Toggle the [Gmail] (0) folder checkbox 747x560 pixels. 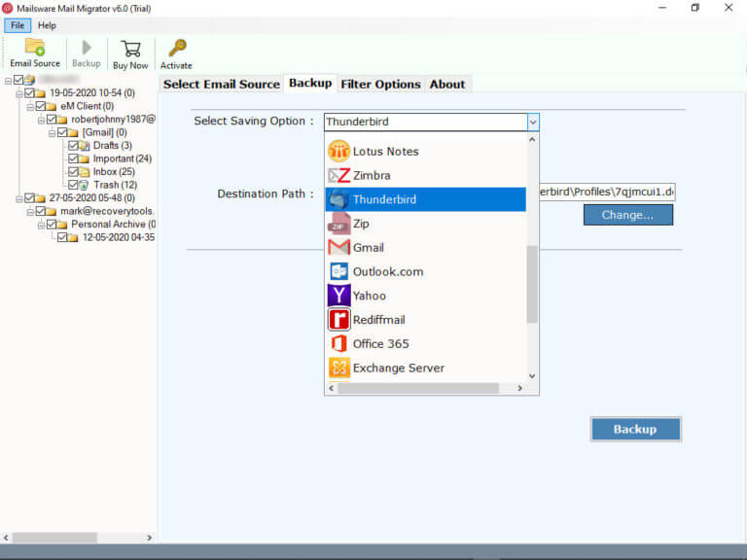62,132
